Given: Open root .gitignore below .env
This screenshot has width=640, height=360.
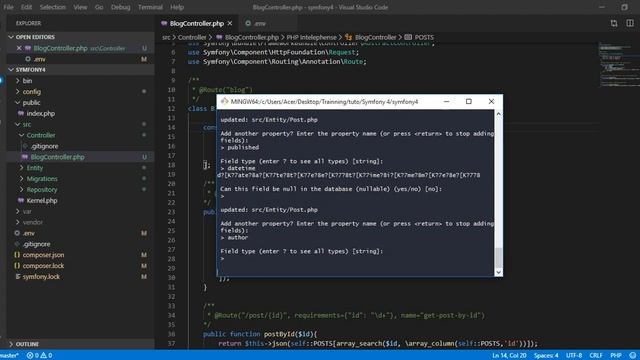Looking at the screenshot, I should coord(36,244).
